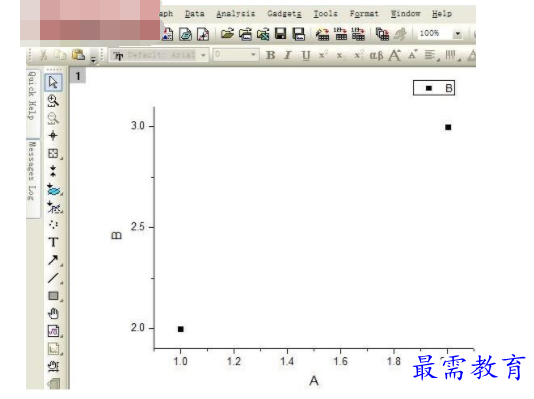Click the Rotate tool icon

coord(53,366)
